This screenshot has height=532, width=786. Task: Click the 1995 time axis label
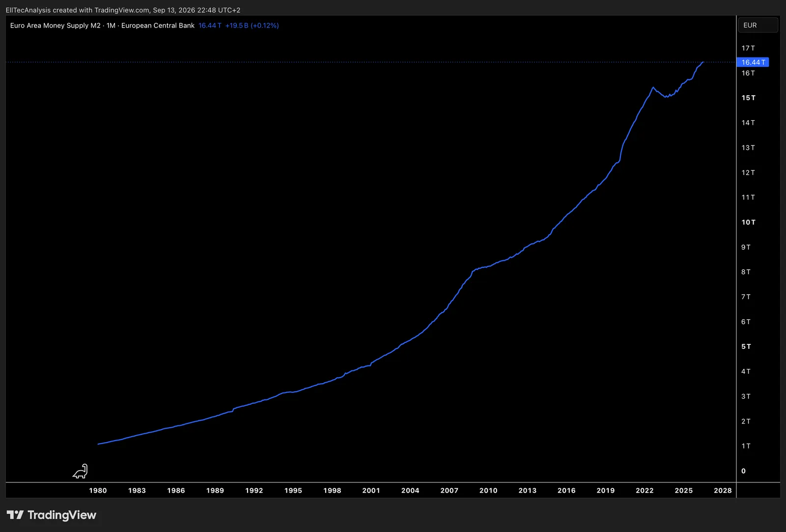[x=293, y=490]
